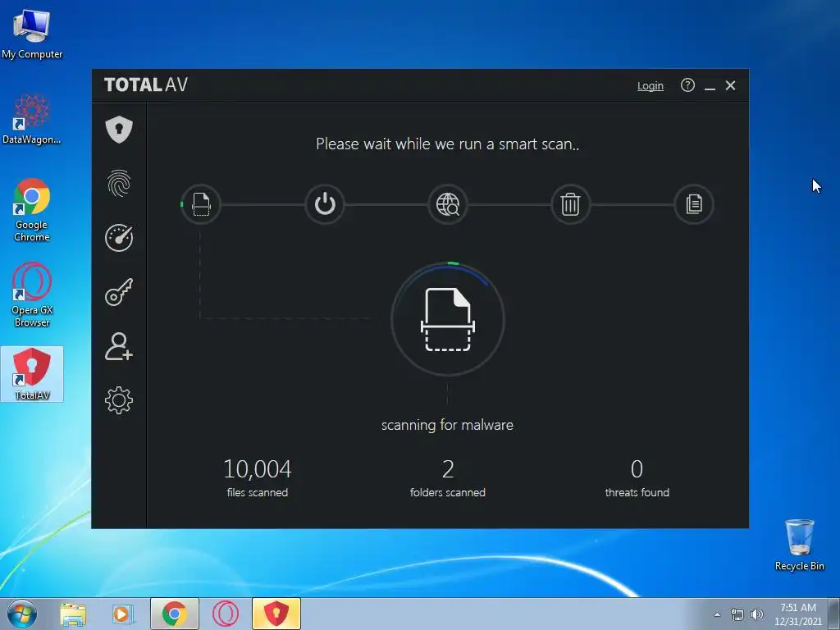Image resolution: width=840 pixels, height=630 pixels.
Task: Click the scanning for malware status text
Action: point(447,425)
